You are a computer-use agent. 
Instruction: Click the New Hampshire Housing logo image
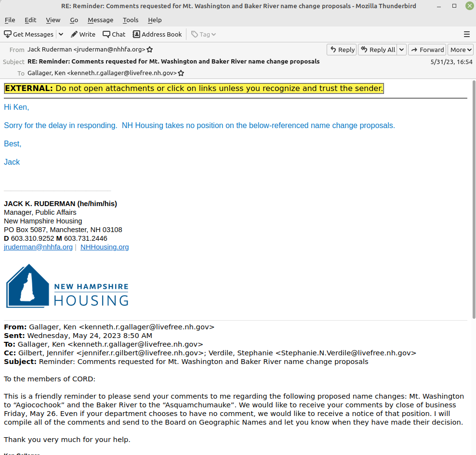pos(67,286)
